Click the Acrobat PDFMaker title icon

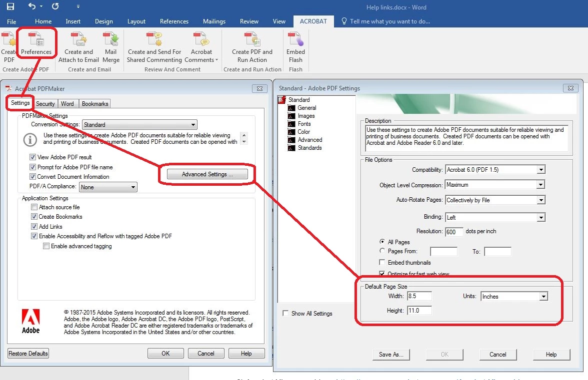tap(8, 88)
